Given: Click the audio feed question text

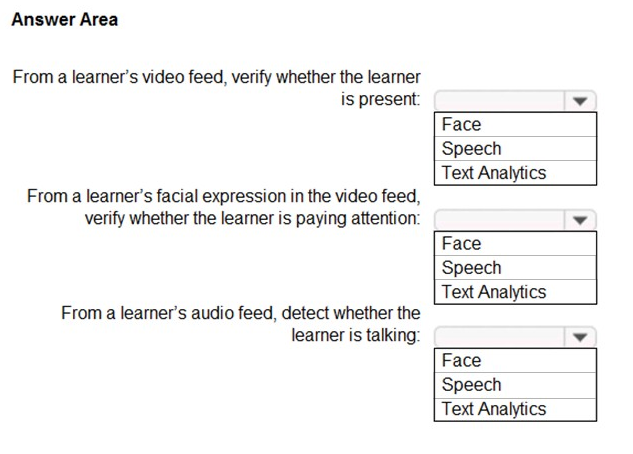Looking at the screenshot, I should tap(241, 324).
